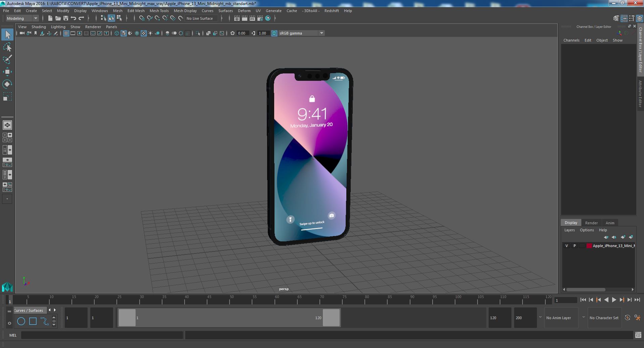644x348 pixels.
Task: Save the current scene
Action: click(x=66, y=18)
